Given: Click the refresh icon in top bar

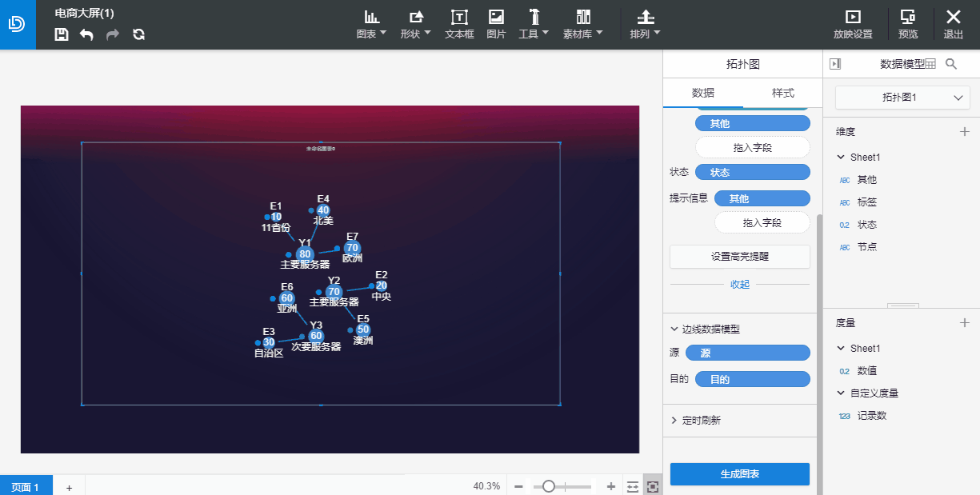Looking at the screenshot, I should 138,34.
